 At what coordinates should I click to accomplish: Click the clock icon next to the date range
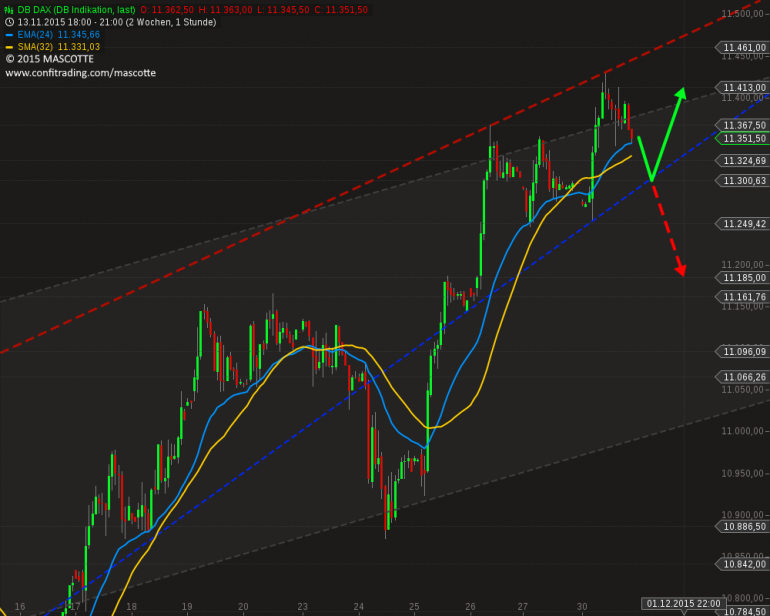9,22
